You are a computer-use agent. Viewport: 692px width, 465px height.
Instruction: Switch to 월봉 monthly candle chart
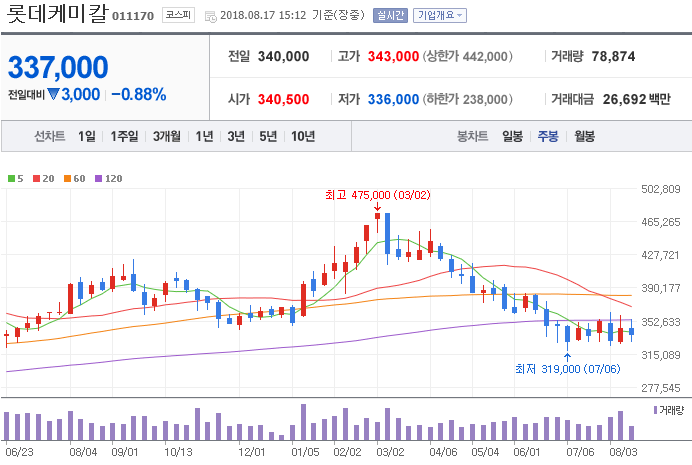pyautogui.click(x=584, y=136)
